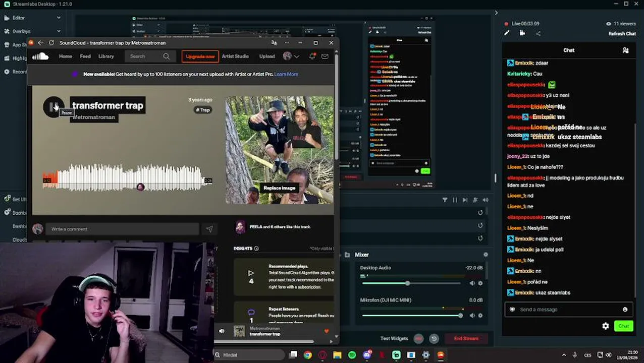Click the filter funnel icon above sources
This screenshot has width=644, height=363.
pos(445,200)
